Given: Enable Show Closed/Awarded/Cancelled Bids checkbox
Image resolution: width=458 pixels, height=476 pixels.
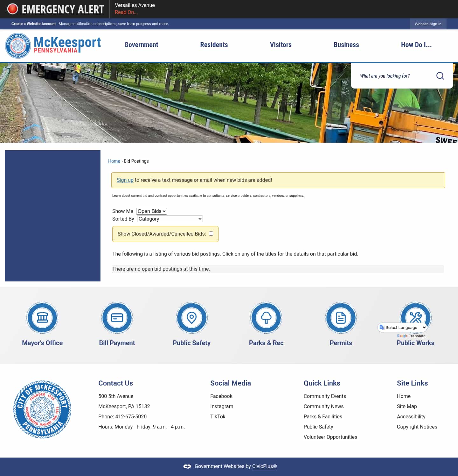Looking at the screenshot, I should [x=211, y=233].
